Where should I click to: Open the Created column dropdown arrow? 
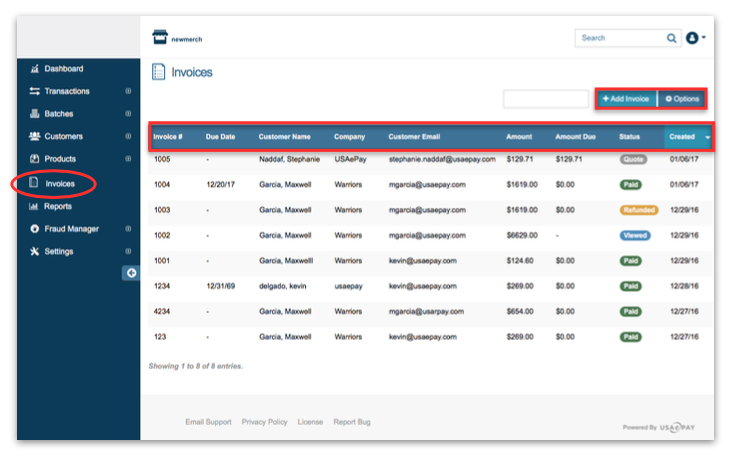(x=708, y=137)
